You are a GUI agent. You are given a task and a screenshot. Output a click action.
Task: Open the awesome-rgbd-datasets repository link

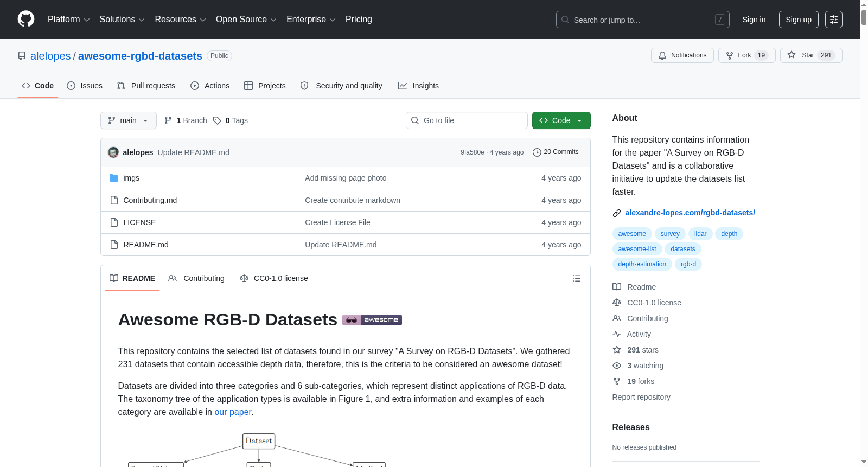coord(140,56)
